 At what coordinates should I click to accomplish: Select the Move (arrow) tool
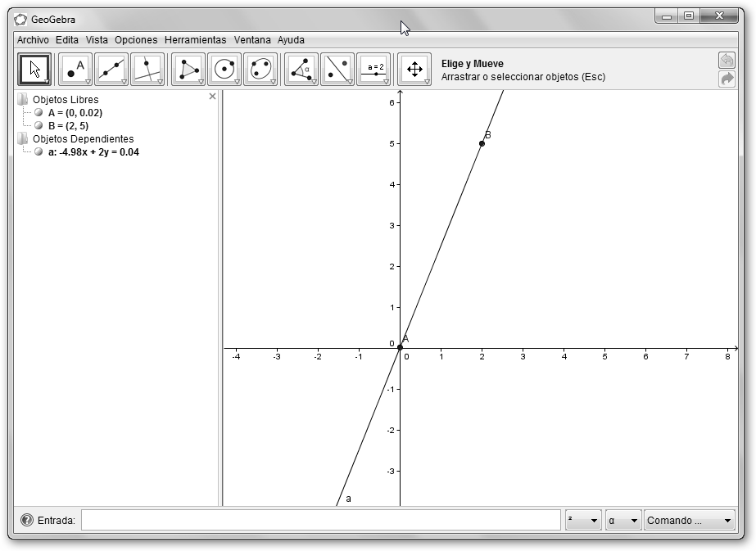click(34, 70)
